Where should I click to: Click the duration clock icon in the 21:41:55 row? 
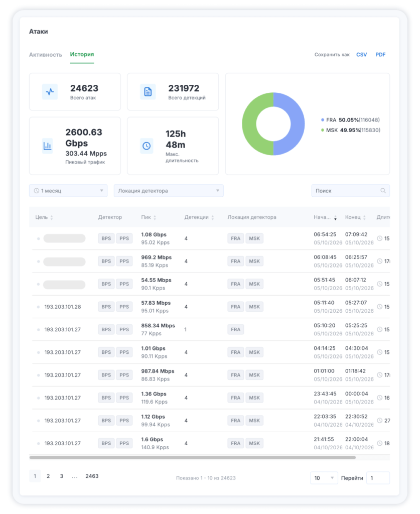pyautogui.click(x=379, y=443)
